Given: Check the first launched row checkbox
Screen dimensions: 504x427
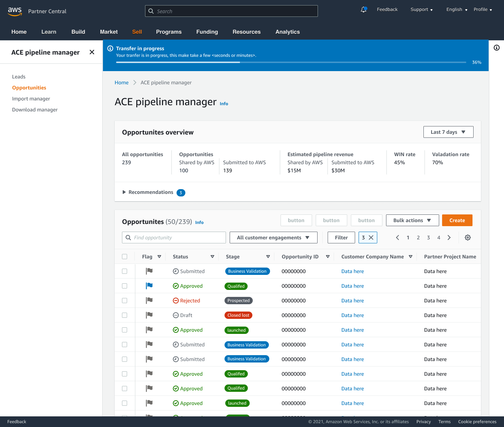Looking at the screenshot, I should click(x=125, y=330).
